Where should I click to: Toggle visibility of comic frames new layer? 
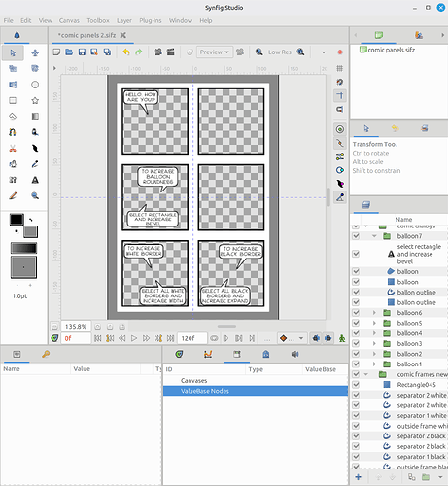[x=356, y=374]
